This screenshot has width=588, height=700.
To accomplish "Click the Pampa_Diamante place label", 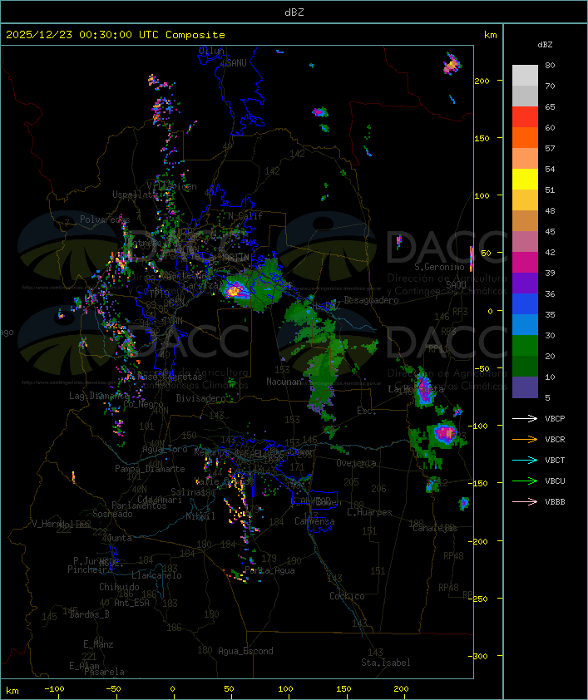I will coord(150,469).
